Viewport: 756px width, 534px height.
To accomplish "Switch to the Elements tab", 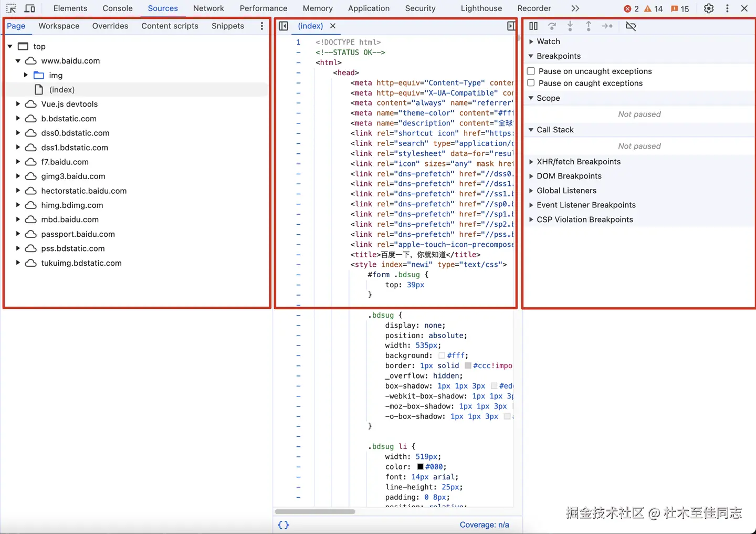I will pos(70,8).
